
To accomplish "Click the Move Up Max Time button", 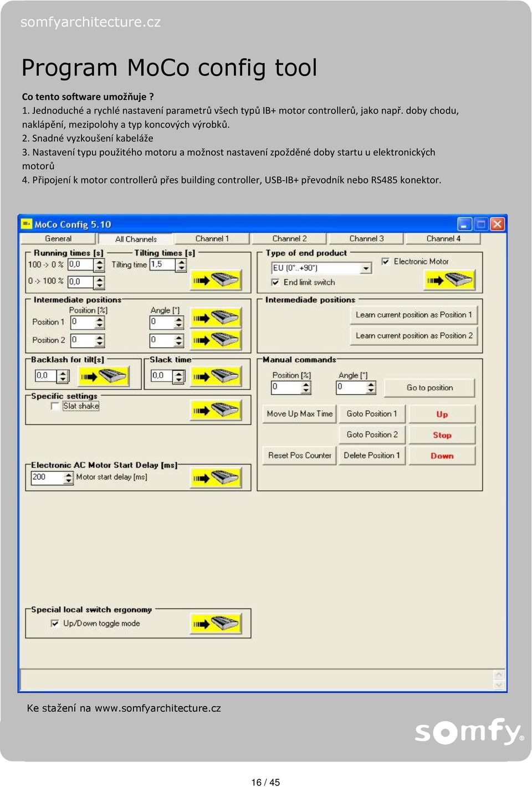I will coord(300,414).
